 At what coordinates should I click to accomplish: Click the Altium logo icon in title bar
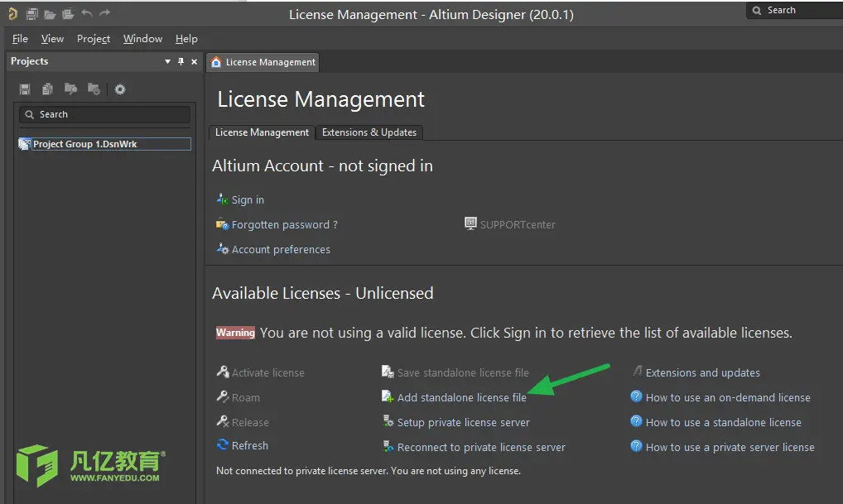click(x=13, y=14)
